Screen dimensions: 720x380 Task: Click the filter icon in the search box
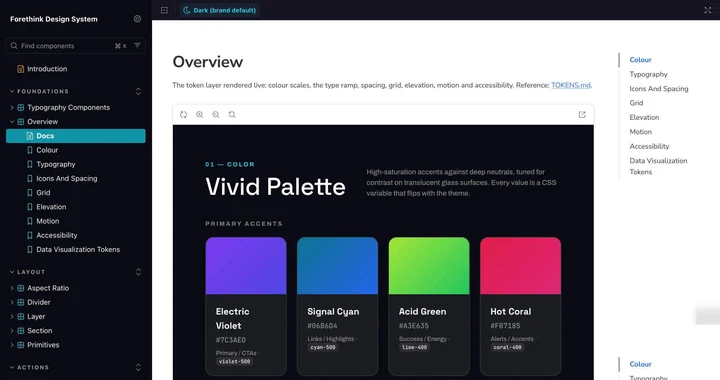137,45
